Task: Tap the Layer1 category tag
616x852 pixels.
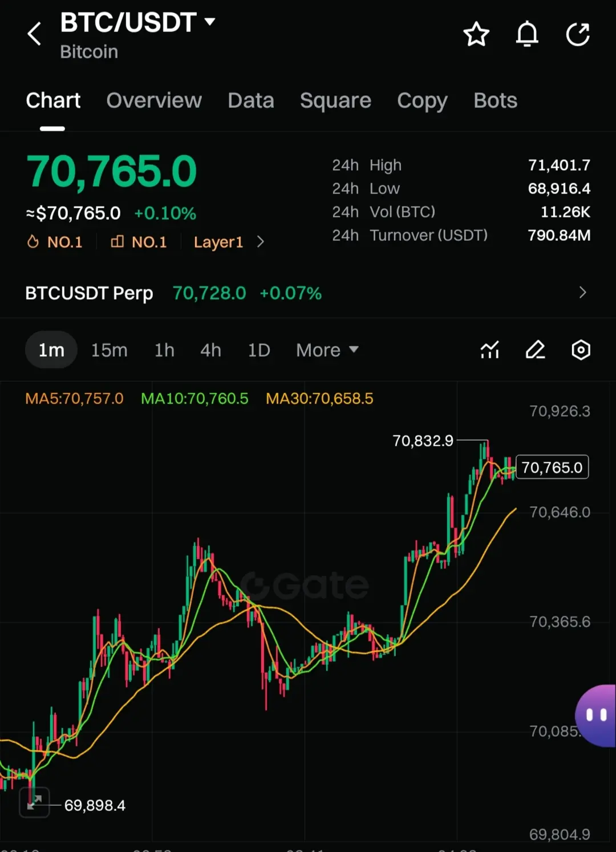Action: (x=218, y=242)
